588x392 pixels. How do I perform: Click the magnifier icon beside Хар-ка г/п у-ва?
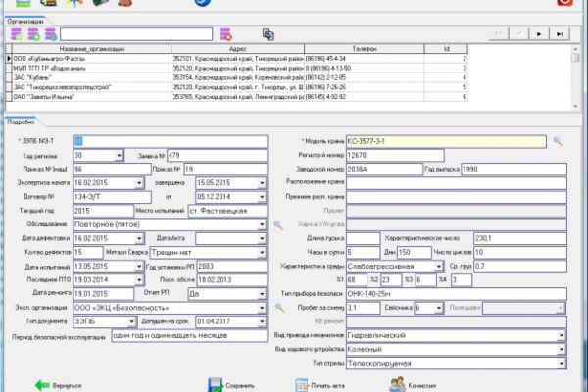tap(278, 225)
